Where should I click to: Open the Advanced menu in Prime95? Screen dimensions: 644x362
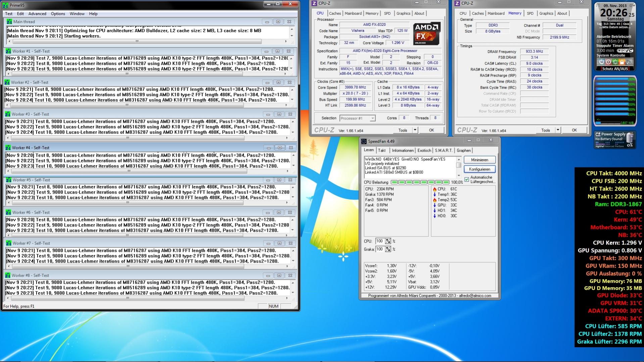pyautogui.click(x=37, y=14)
